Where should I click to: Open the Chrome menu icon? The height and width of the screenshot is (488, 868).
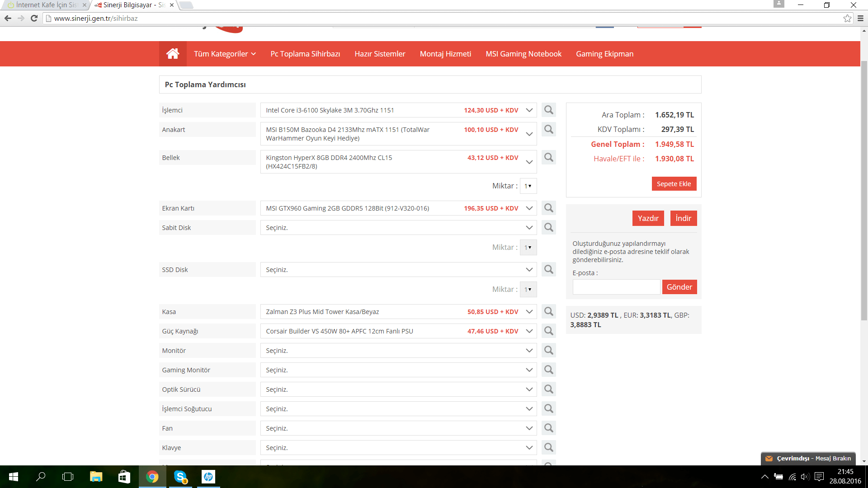(860, 19)
